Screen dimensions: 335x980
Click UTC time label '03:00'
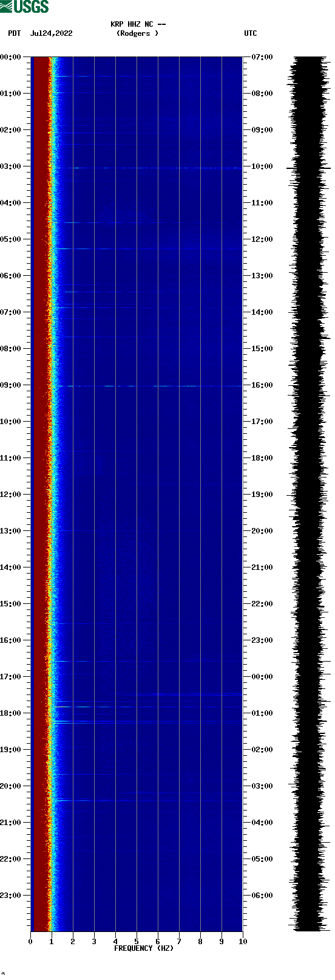coord(262,786)
